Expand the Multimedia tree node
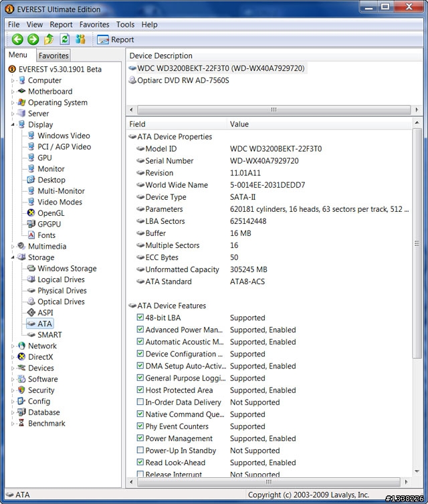This screenshot has height=504, width=428. [13, 247]
